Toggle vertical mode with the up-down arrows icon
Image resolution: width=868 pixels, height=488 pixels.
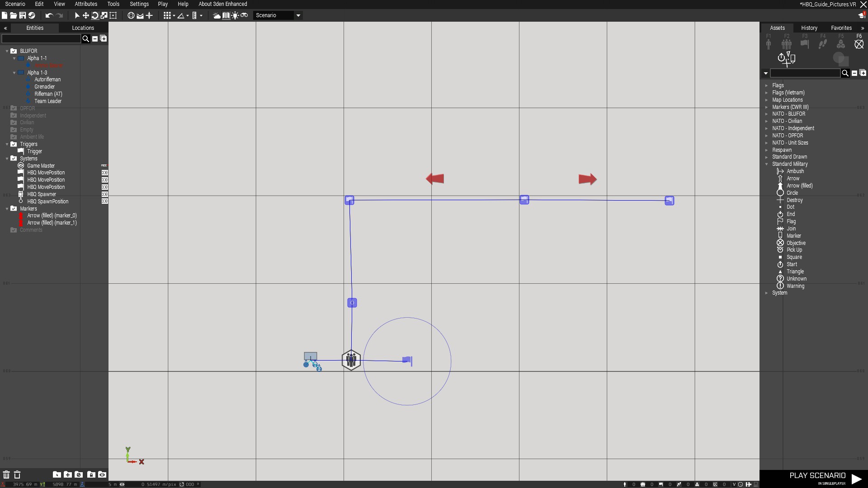point(149,15)
